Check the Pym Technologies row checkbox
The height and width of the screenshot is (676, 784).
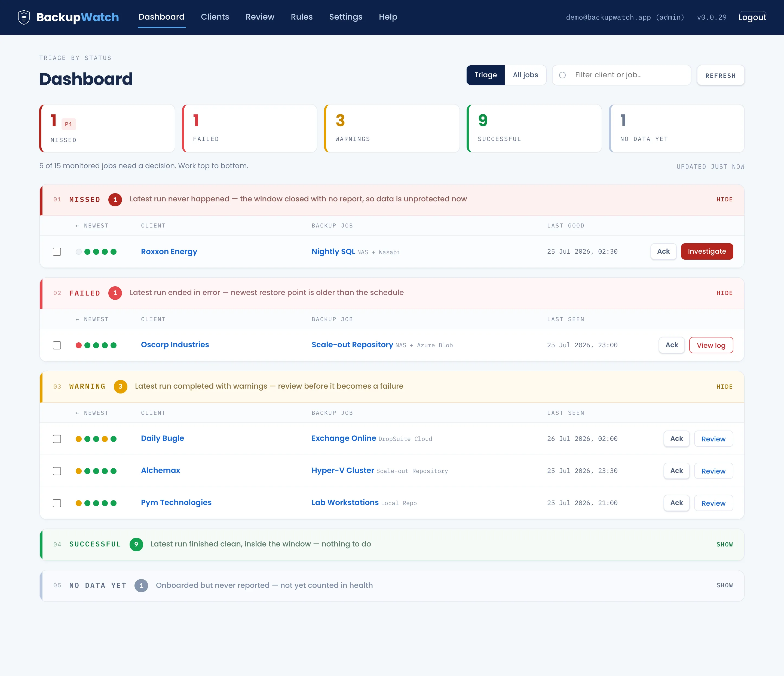pos(57,503)
